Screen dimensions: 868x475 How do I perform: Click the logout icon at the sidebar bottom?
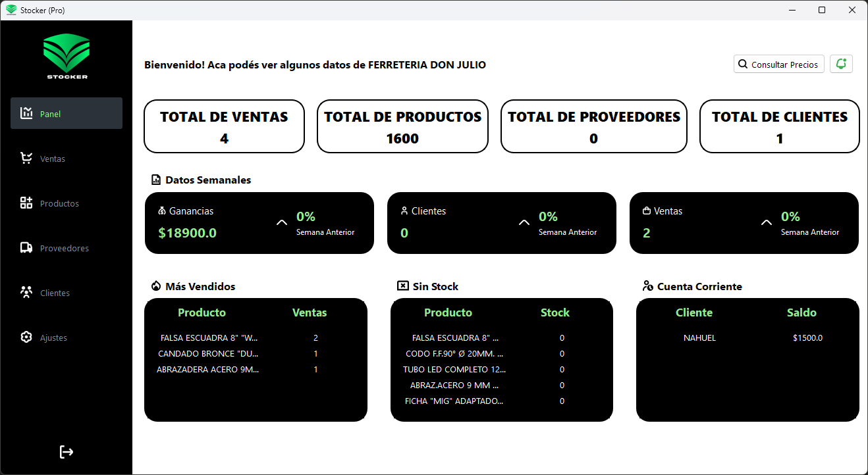66,452
